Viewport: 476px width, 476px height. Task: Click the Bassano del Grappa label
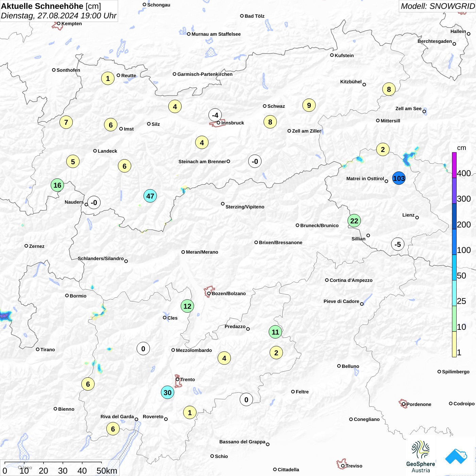(x=242, y=442)
